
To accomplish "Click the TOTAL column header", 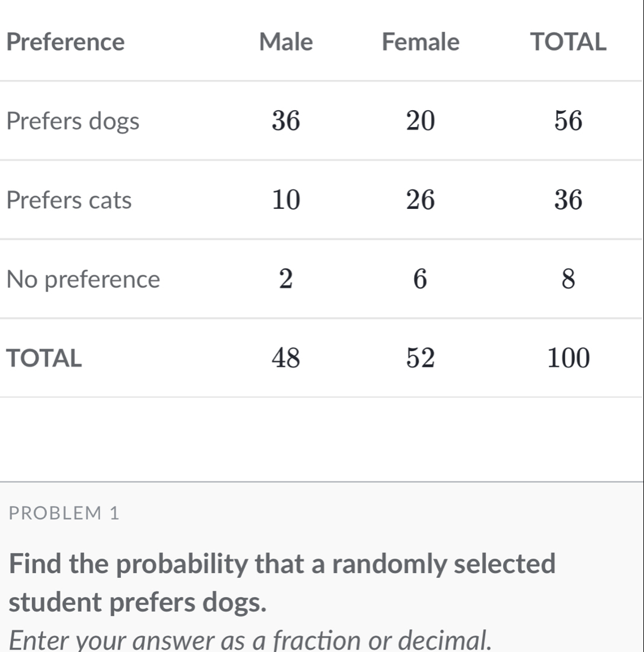I will click(566, 42).
